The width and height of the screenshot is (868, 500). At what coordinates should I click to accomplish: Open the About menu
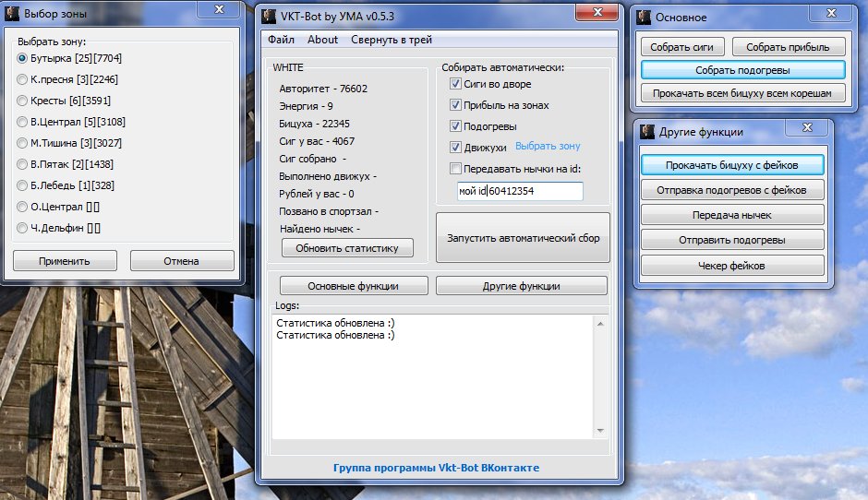click(x=323, y=40)
